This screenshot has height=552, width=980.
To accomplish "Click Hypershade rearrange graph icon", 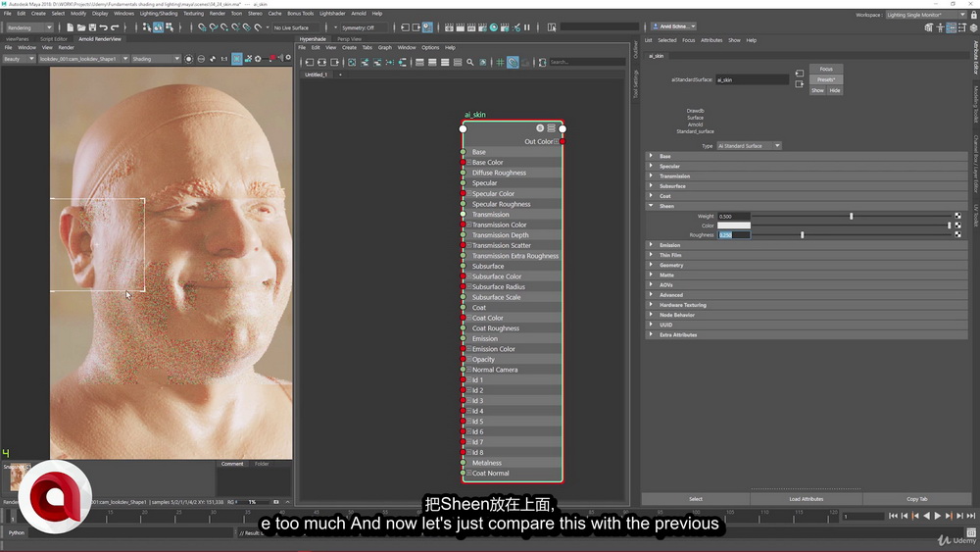I will pyautogui.click(x=389, y=63).
